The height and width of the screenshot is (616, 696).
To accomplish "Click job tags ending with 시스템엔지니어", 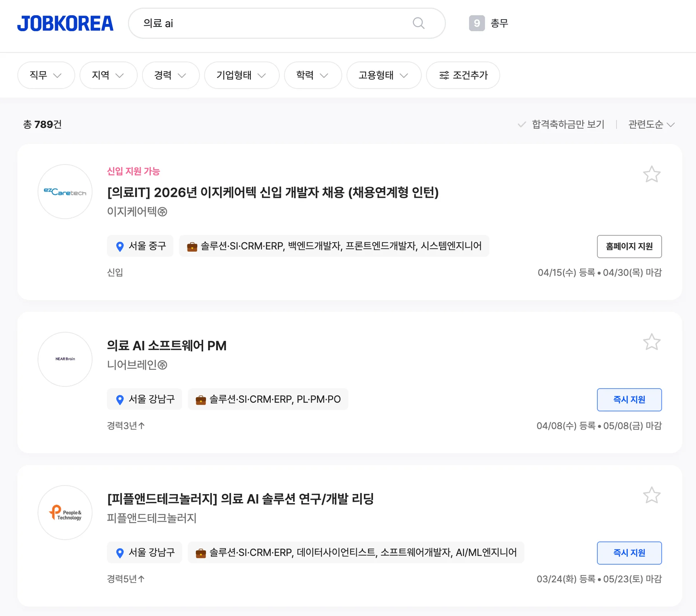I will click(x=334, y=246).
